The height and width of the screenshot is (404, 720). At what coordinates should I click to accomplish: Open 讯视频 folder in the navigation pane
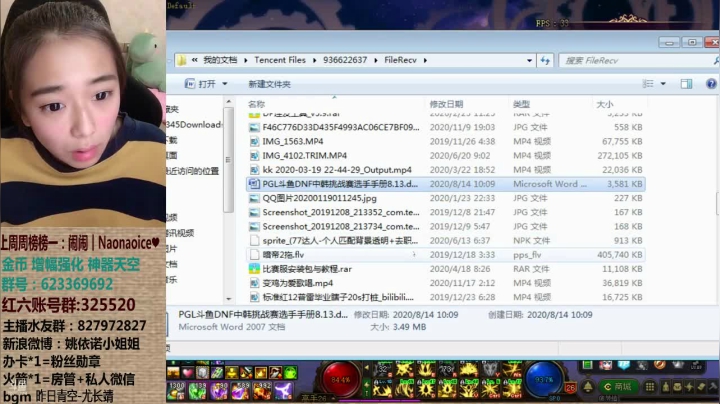(180, 233)
